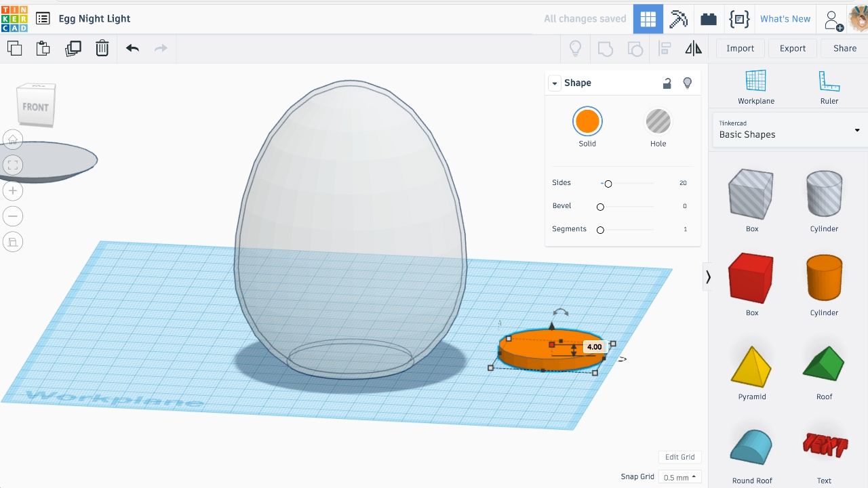Select the striped hole Box shape

751,194
